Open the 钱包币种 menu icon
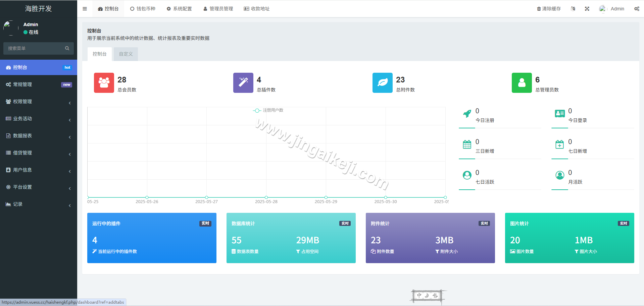This screenshot has width=644, height=306. tap(133, 8)
